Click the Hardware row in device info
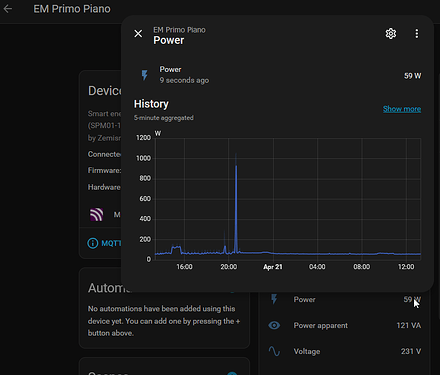This screenshot has height=375, width=440. pos(104,187)
